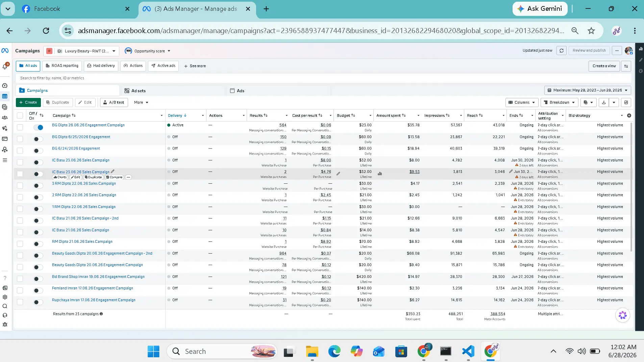The height and width of the screenshot is (362, 644).
Task: Open the dropdown arrow next to the export icon
Action: tap(614, 102)
